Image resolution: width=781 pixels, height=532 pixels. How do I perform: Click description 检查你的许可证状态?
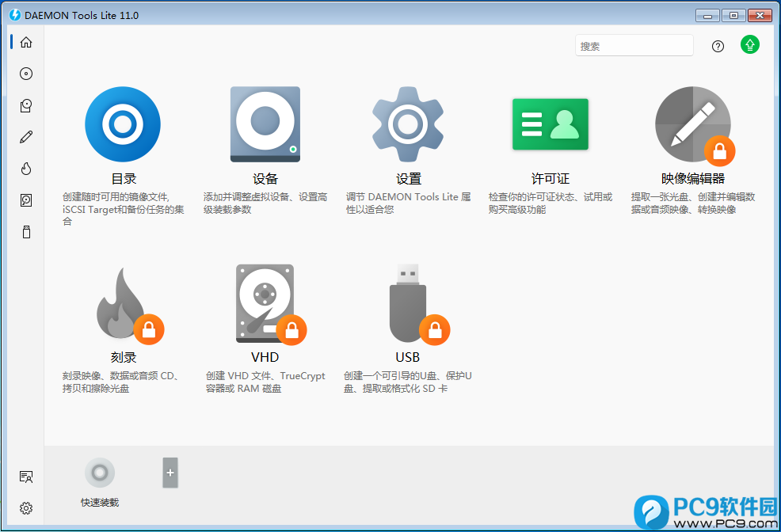click(x=551, y=203)
